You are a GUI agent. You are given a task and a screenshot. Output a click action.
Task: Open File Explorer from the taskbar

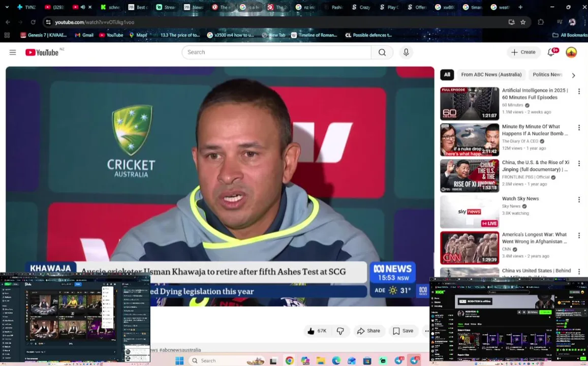click(x=321, y=361)
